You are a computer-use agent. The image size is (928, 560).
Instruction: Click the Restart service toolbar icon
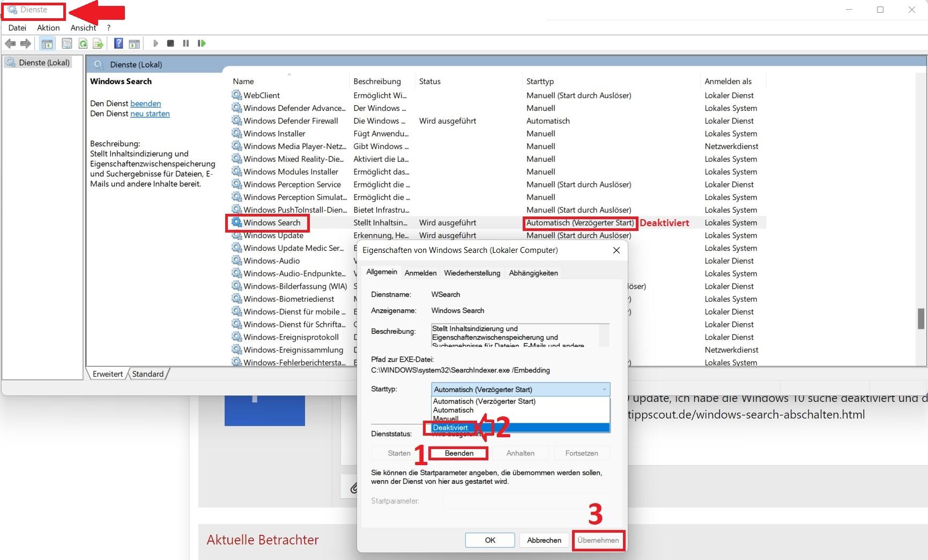point(202,43)
